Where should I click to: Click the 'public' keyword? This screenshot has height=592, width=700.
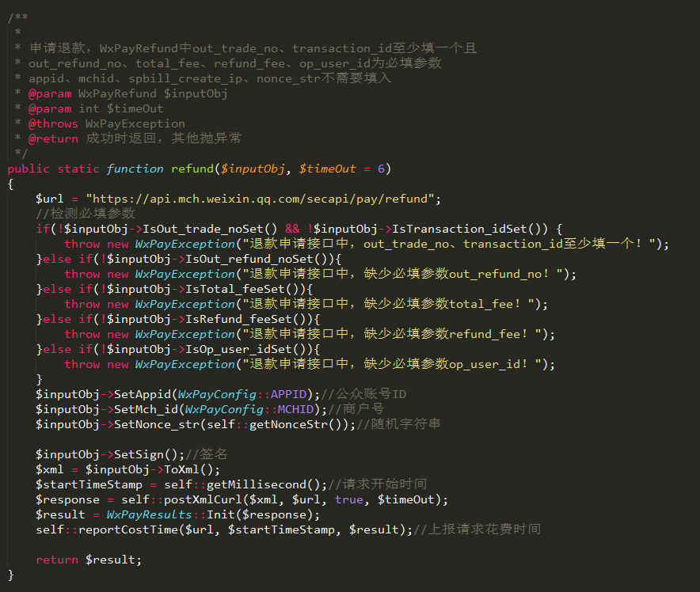pos(29,169)
